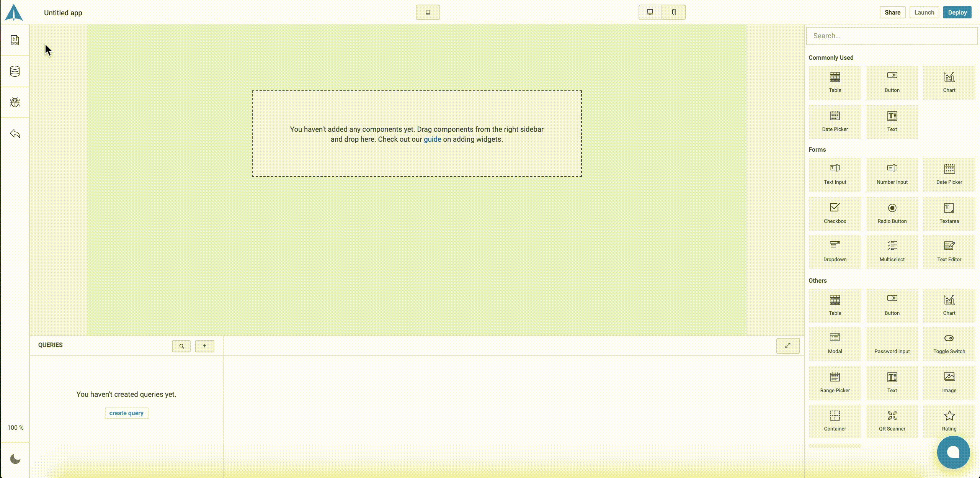Click the back arrow icon in sidebar

[x=15, y=134]
